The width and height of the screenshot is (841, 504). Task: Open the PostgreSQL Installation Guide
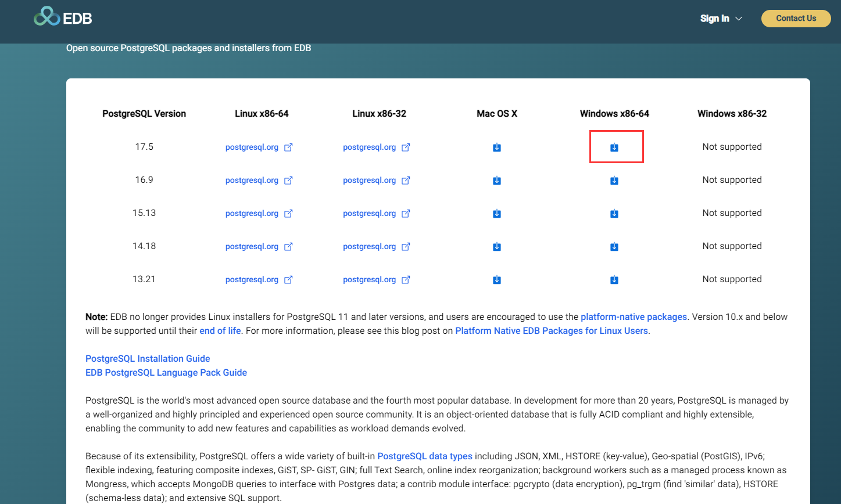tap(148, 359)
